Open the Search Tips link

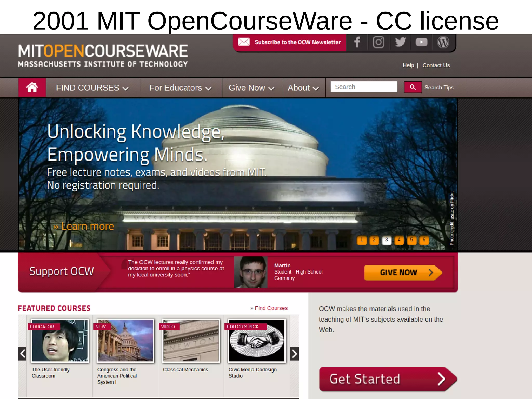(x=439, y=88)
